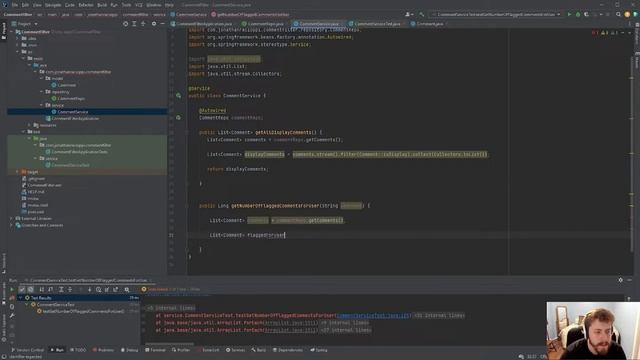Open the Problems tool window
This screenshot has height=360, width=640.
point(103,350)
